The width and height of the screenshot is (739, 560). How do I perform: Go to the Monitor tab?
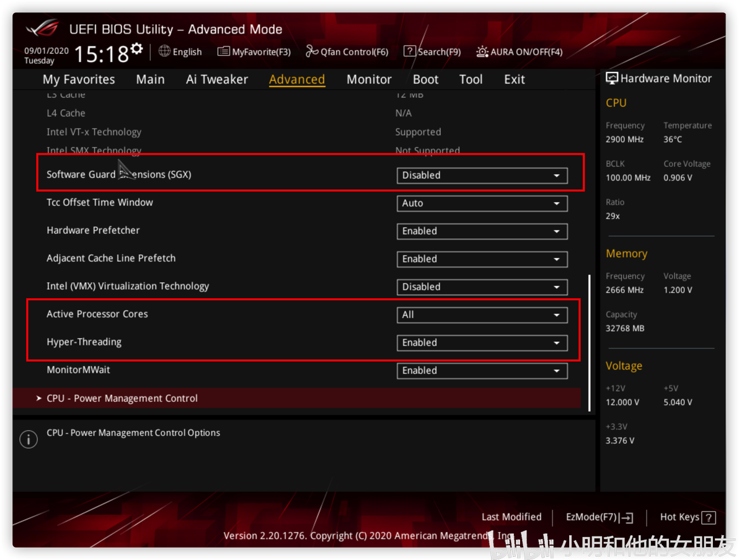click(x=369, y=79)
